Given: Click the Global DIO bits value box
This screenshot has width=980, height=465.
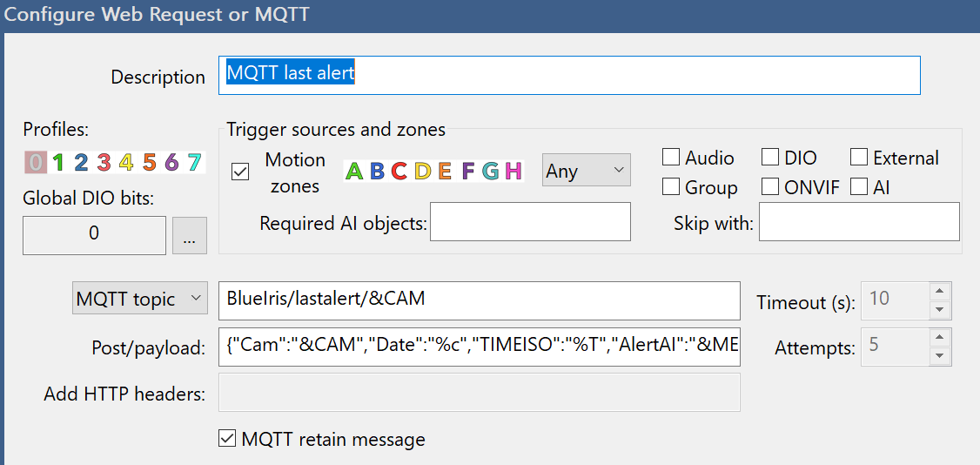Looking at the screenshot, I should click(94, 234).
